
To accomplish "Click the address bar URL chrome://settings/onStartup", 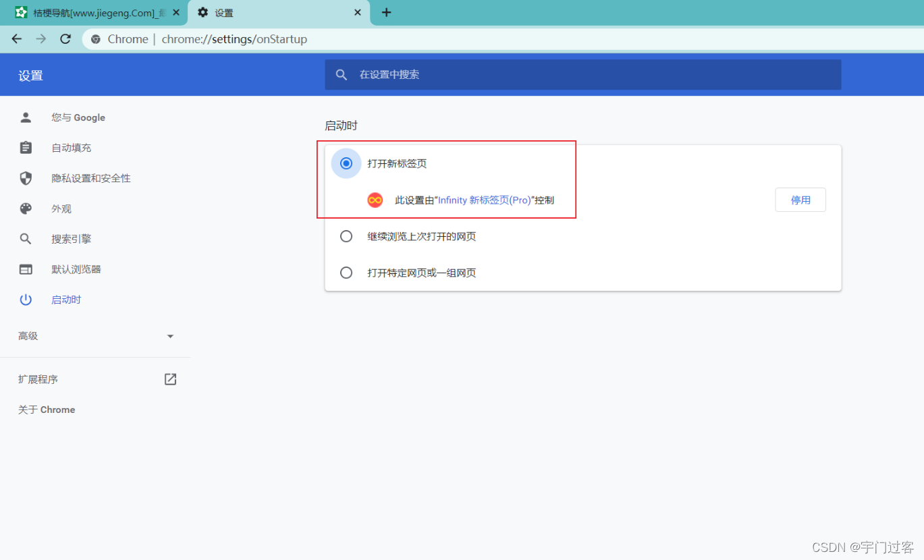I will click(x=234, y=39).
